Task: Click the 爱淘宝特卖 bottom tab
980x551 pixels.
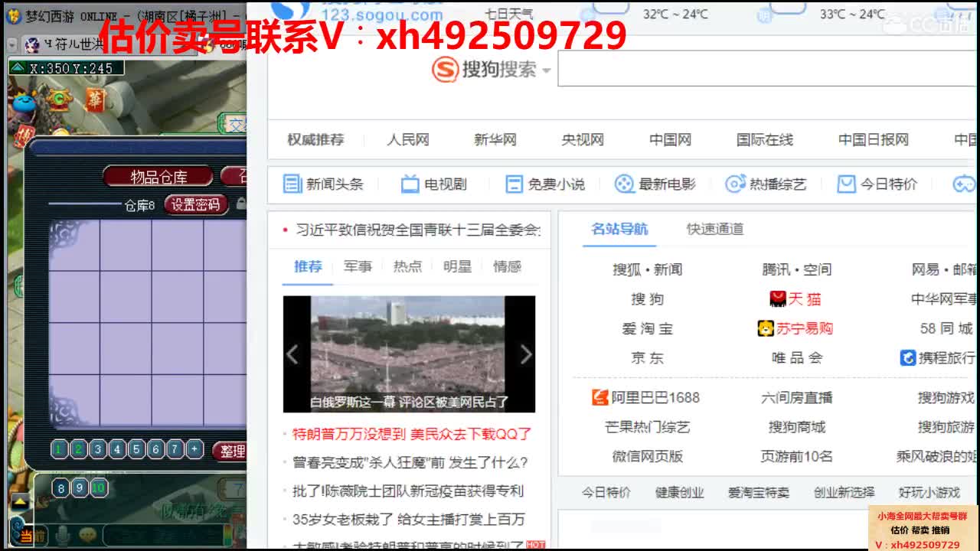Action: pos(758,492)
